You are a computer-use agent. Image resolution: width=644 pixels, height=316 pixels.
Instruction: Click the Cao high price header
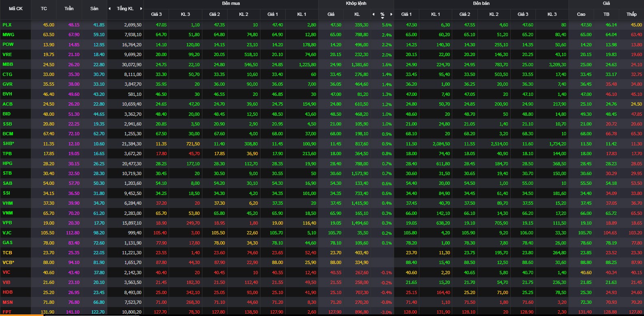coord(581,14)
